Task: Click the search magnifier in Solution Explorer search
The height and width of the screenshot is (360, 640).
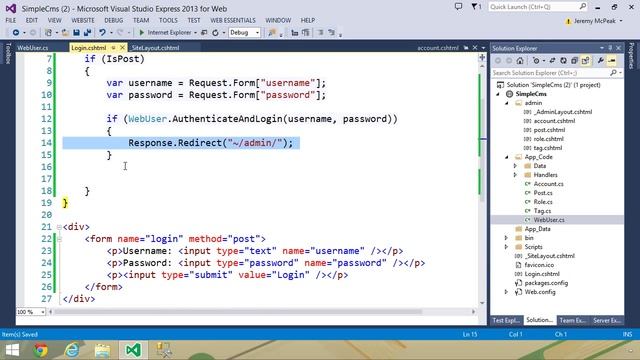Action: (613, 73)
